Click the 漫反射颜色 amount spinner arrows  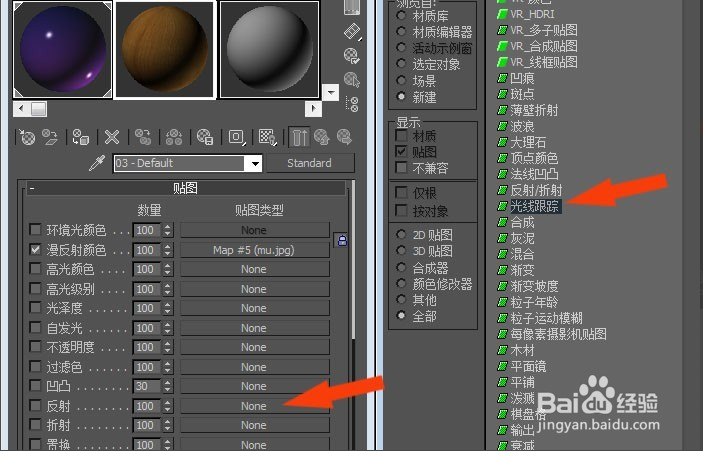point(167,250)
